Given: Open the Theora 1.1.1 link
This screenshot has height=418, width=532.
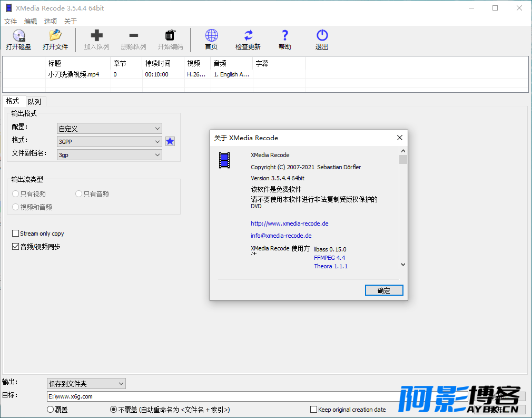Looking at the screenshot, I should point(331,266).
